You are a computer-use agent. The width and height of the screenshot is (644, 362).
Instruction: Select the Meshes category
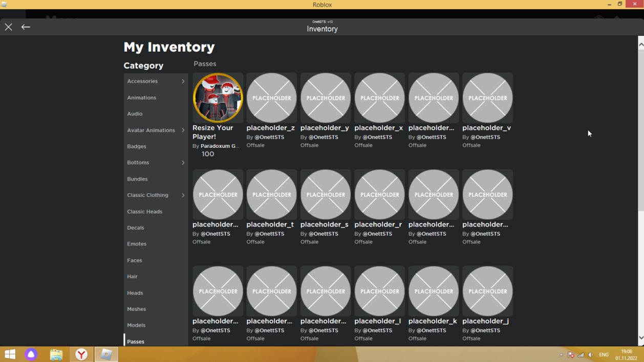tap(156, 309)
